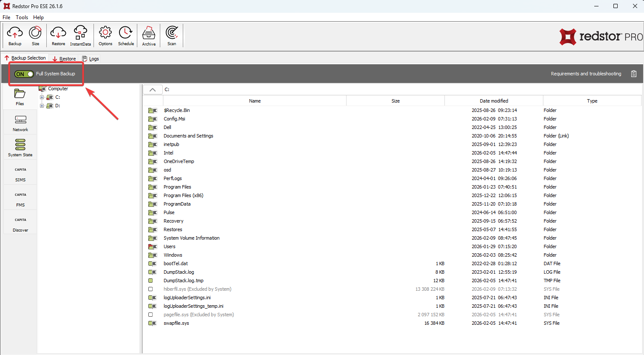Select the Pulse folder name
Image resolution: width=644 pixels, height=355 pixels.
click(169, 212)
